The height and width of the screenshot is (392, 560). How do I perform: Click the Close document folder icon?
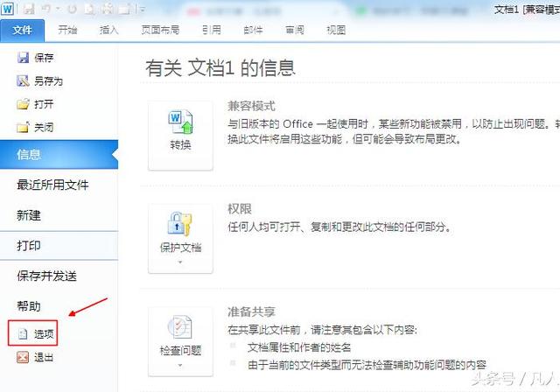23,128
